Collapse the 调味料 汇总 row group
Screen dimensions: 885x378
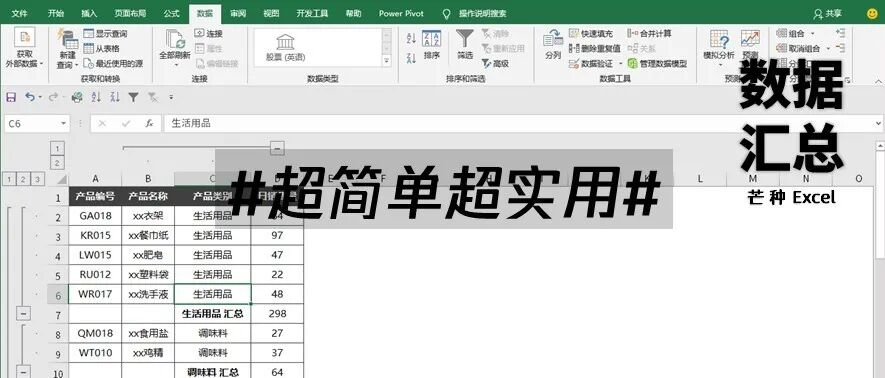(24, 372)
